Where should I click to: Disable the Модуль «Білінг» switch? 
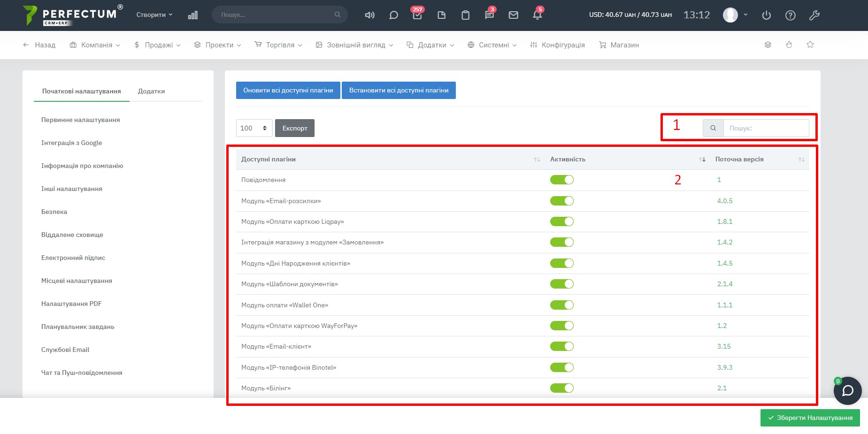pyautogui.click(x=561, y=388)
